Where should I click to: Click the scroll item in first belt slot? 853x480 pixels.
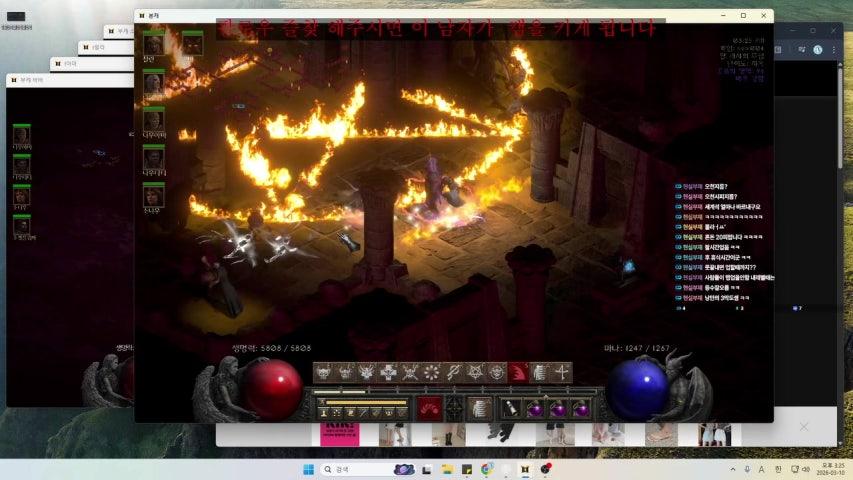(x=513, y=408)
